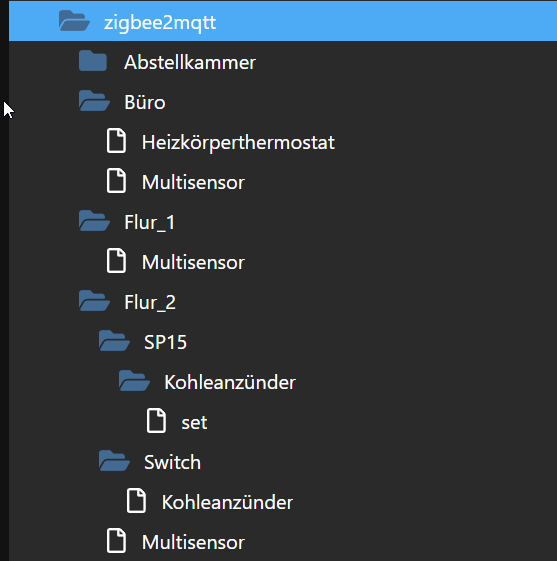Screen dimensions: 557x561
Task: Click the Switch folder icon
Action: [x=114, y=461]
